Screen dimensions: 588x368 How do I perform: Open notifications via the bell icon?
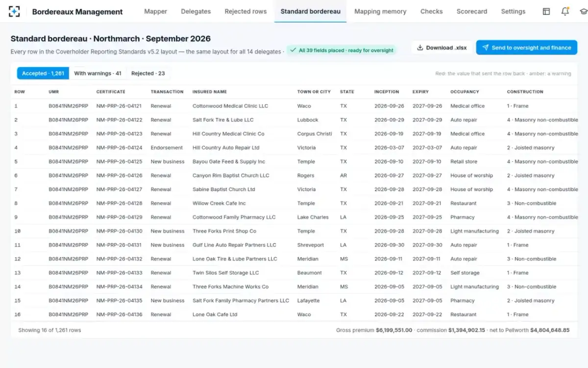[565, 11]
